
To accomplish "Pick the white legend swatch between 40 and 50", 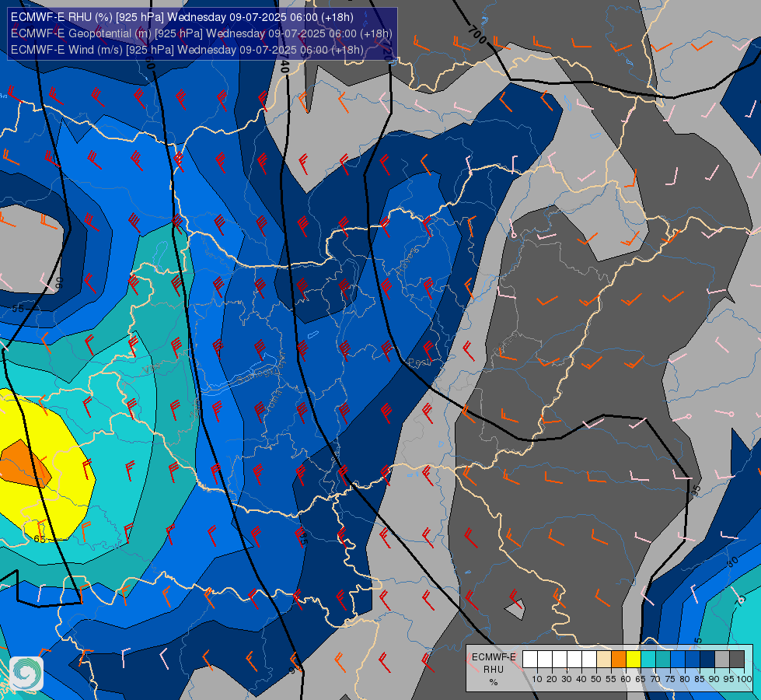I will coord(590,660).
